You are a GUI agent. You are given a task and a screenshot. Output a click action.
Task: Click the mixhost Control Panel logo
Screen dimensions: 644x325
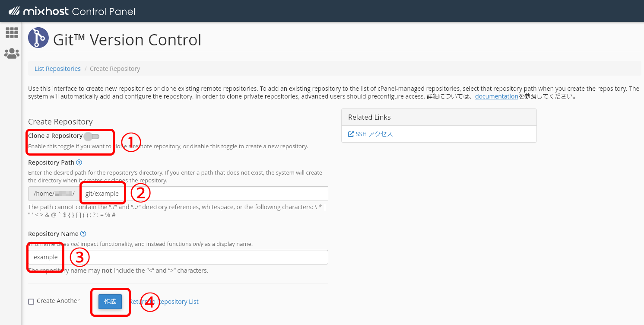click(72, 11)
